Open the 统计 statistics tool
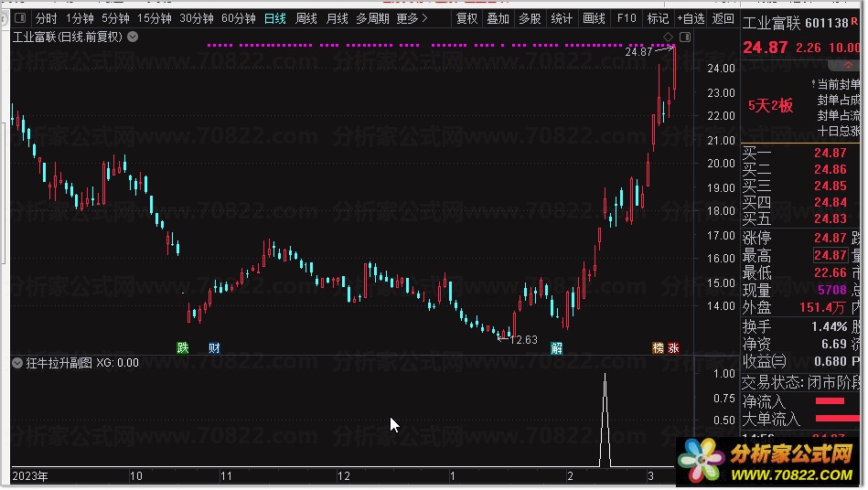This screenshot has height=490, width=868. point(562,19)
